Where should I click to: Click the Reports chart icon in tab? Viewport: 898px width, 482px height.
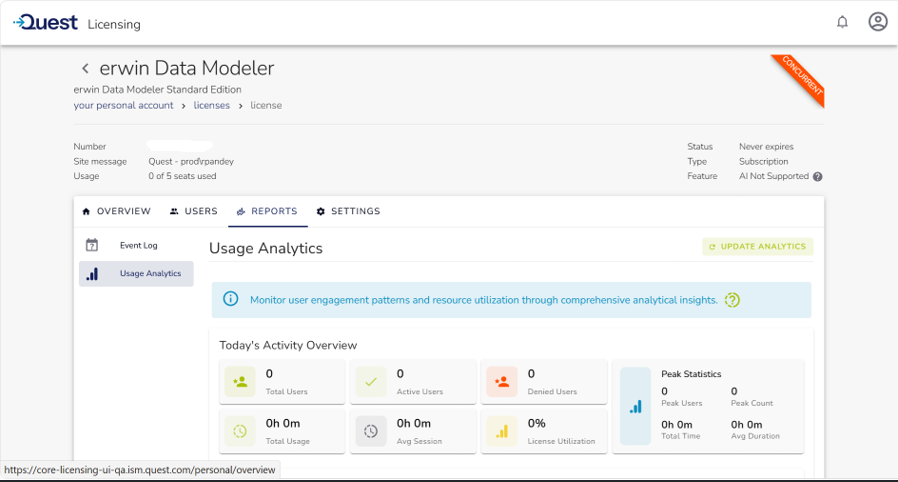pyautogui.click(x=241, y=211)
